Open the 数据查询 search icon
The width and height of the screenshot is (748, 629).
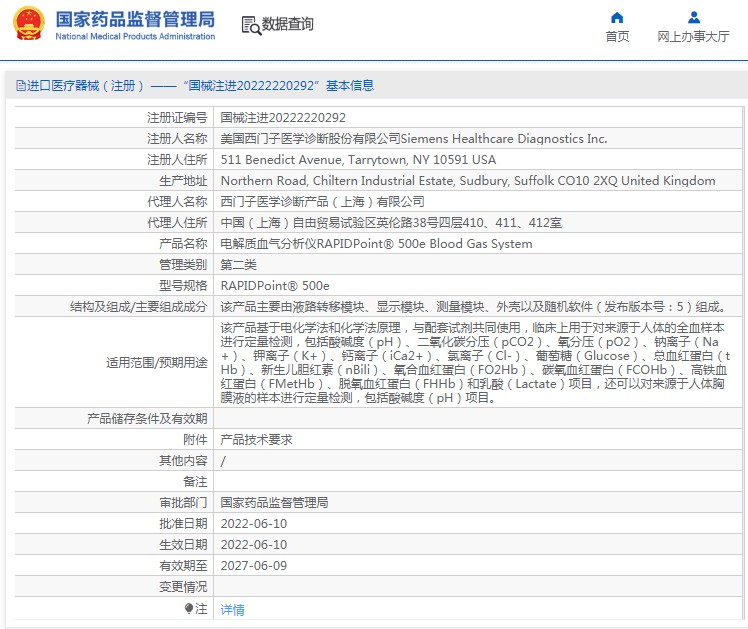click(x=251, y=25)
